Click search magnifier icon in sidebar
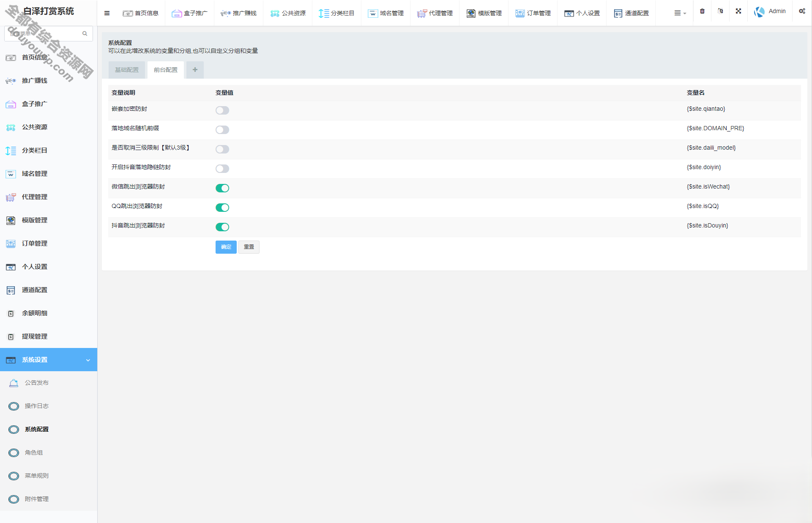This screenshot has height=523, width=812. 85,33
